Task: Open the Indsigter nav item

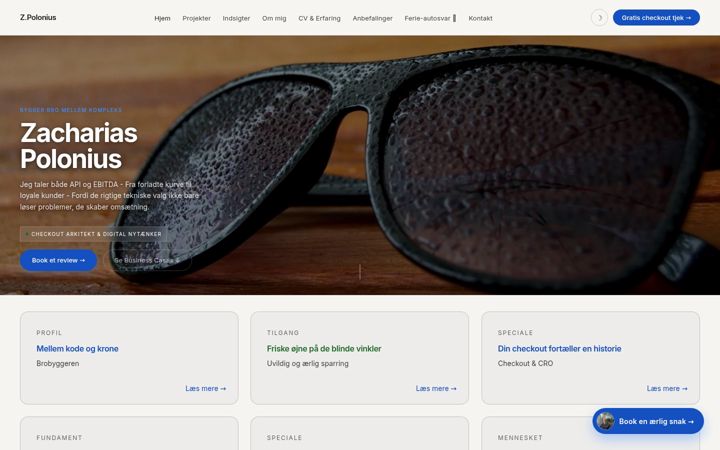Action: coord(236,18)
